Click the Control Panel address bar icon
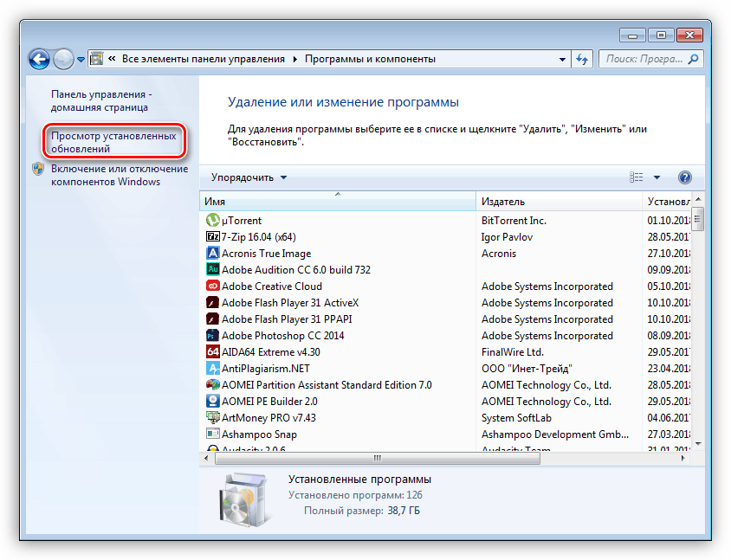 coord(96,59)
